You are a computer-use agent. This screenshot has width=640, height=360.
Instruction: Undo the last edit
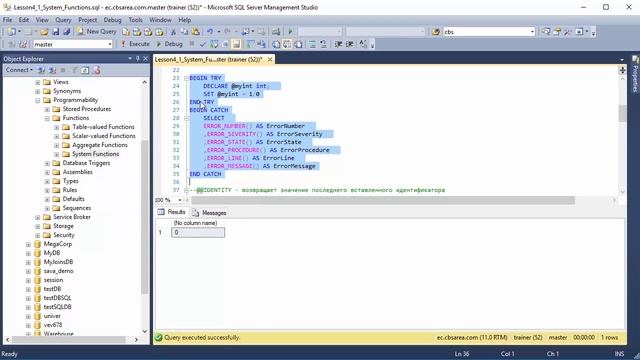click(210, 31)
